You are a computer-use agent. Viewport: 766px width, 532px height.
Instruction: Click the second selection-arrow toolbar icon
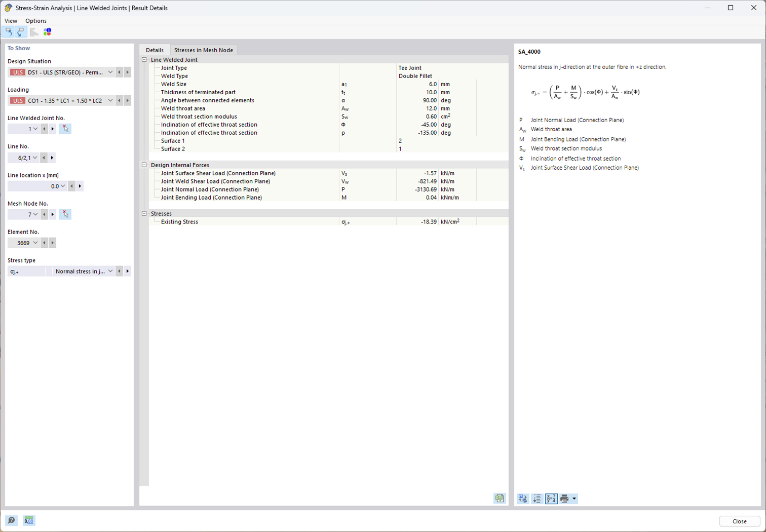click(x=21, y=32)
